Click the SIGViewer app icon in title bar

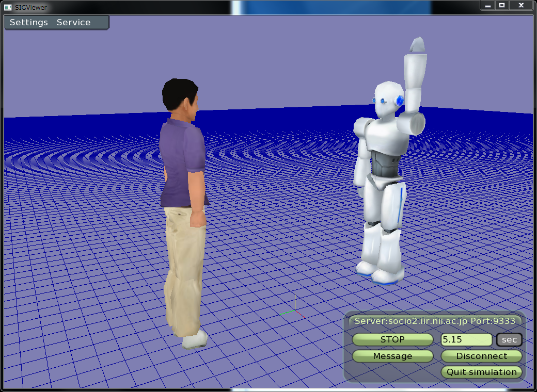pyautogui.click(x=8, y=7)
